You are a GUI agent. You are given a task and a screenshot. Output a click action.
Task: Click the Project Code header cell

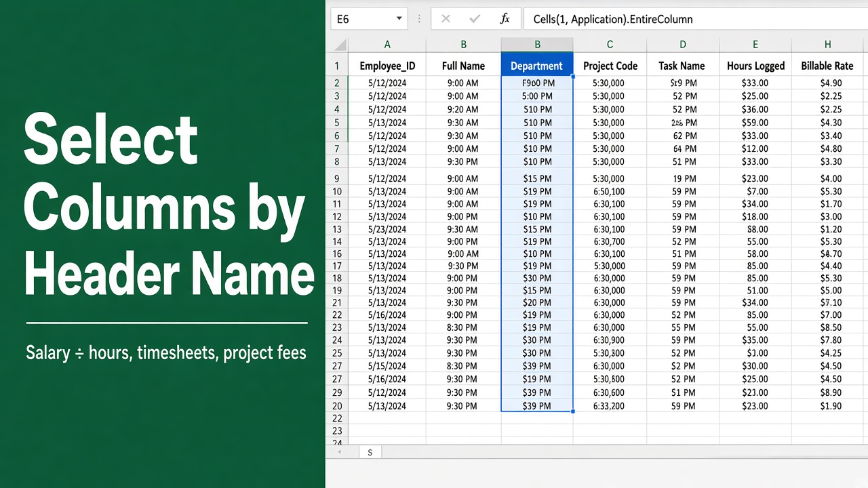click(610, 66)
